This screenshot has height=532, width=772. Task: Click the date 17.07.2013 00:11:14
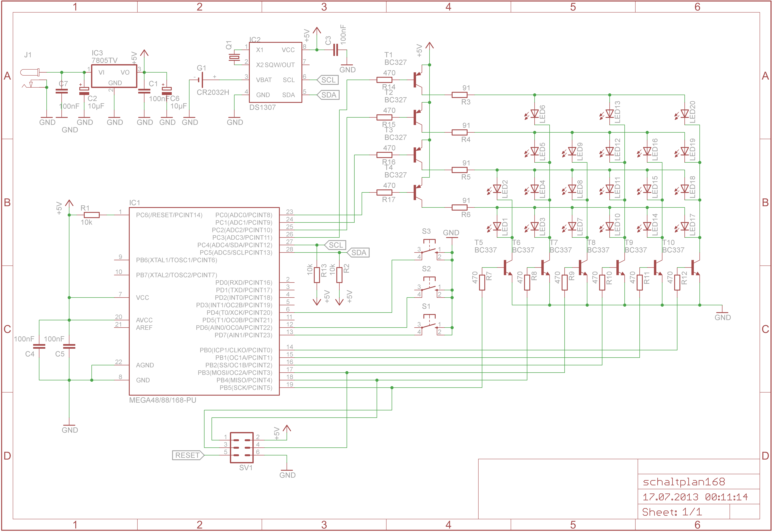pyautogui.click(x=695, y=497)
